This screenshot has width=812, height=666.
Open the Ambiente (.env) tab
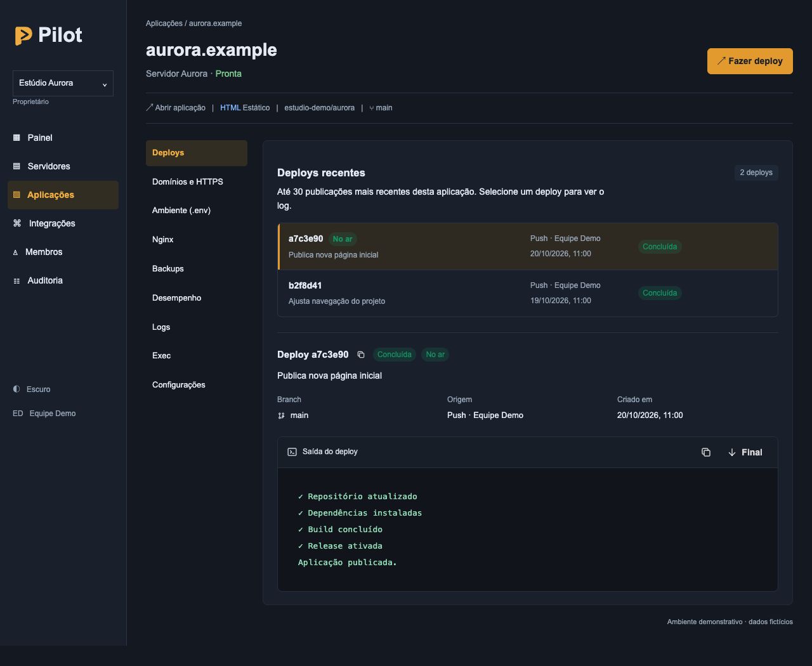pos(197,211)
